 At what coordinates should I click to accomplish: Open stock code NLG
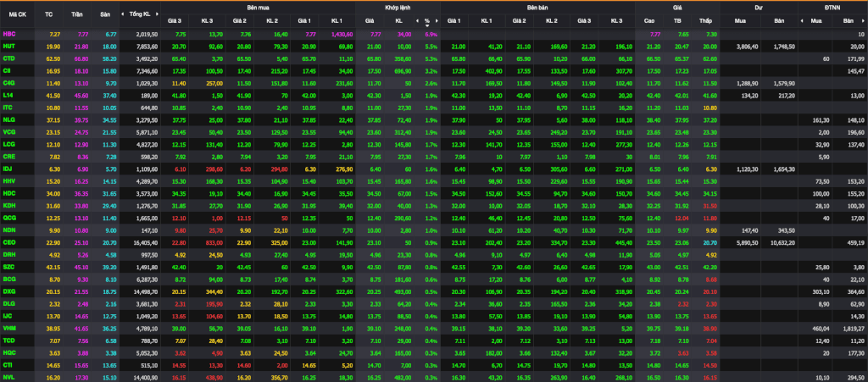pos(8,119)
